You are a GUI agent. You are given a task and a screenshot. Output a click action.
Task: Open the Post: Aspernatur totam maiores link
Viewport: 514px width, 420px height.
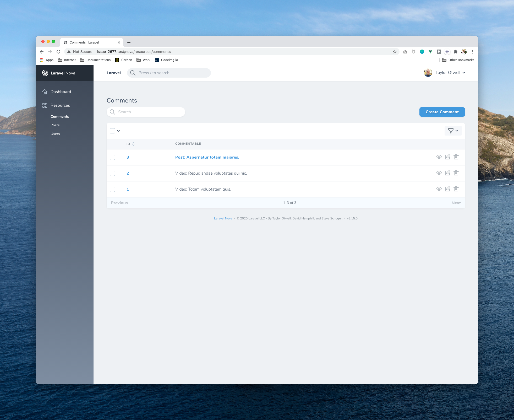point(207,157)
